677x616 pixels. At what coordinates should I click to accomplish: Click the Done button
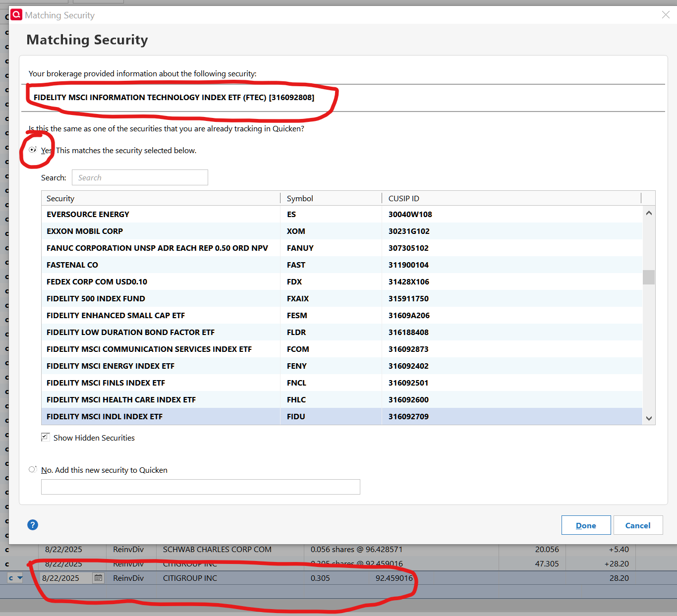point(586,525)
